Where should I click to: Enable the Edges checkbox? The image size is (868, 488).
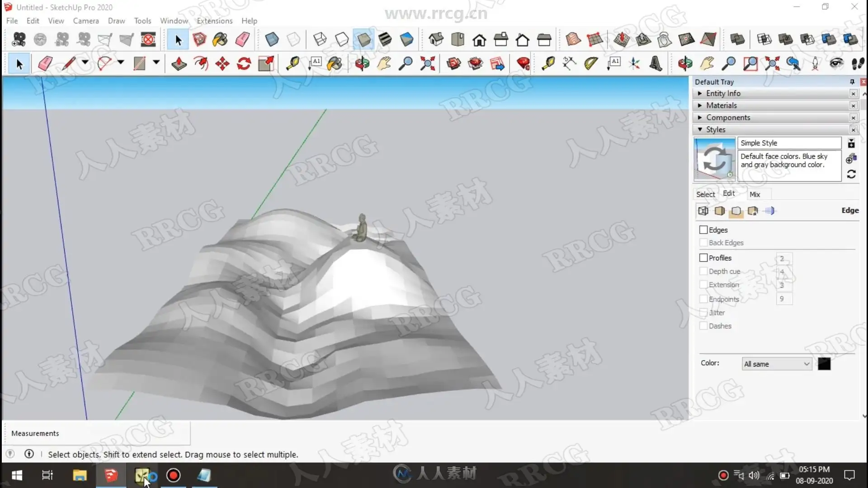[703, 230]
